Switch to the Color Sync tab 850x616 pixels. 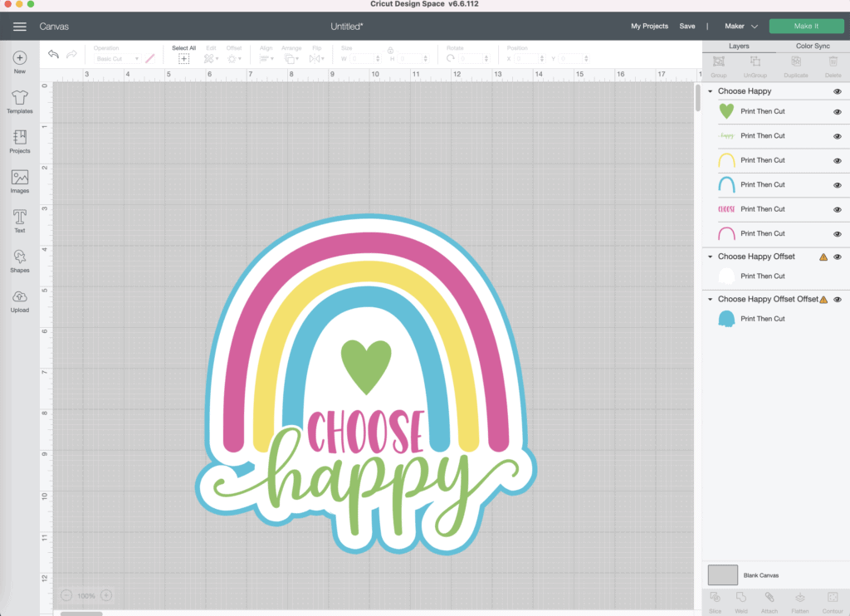(813, 46)
